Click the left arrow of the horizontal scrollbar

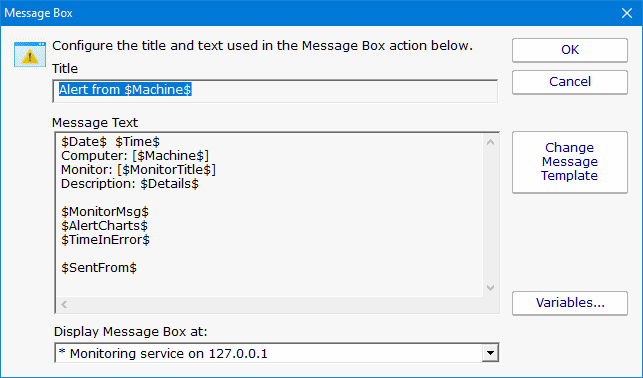[x=64, y=305]
